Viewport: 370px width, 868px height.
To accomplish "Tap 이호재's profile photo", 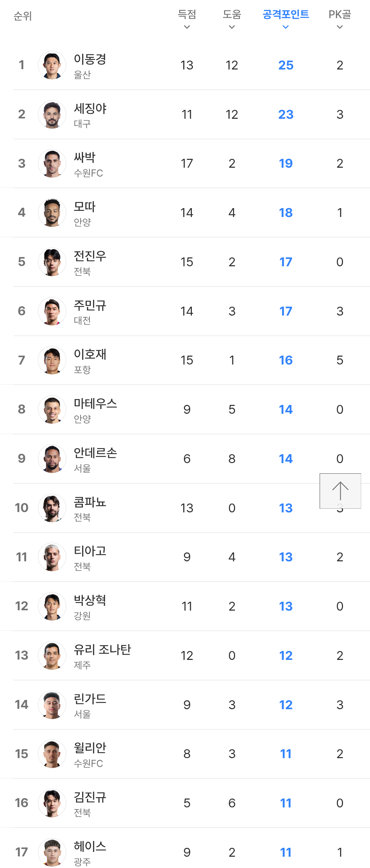I will (52, 360).
